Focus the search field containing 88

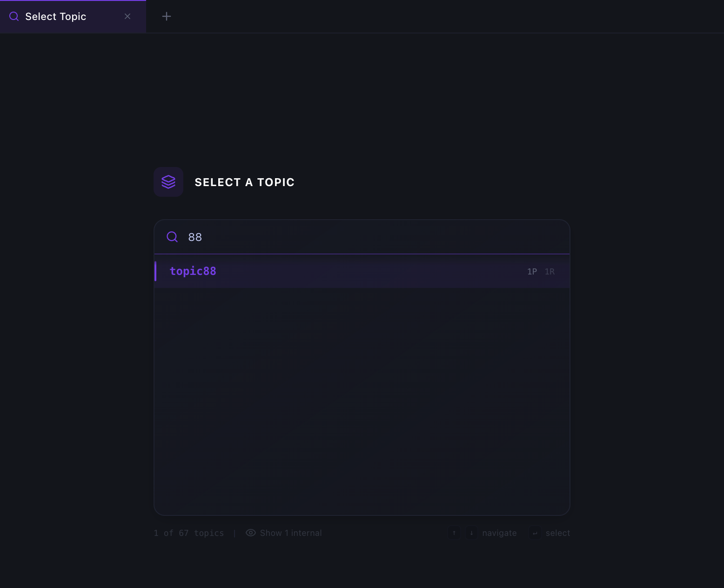[x=362, y=237]
